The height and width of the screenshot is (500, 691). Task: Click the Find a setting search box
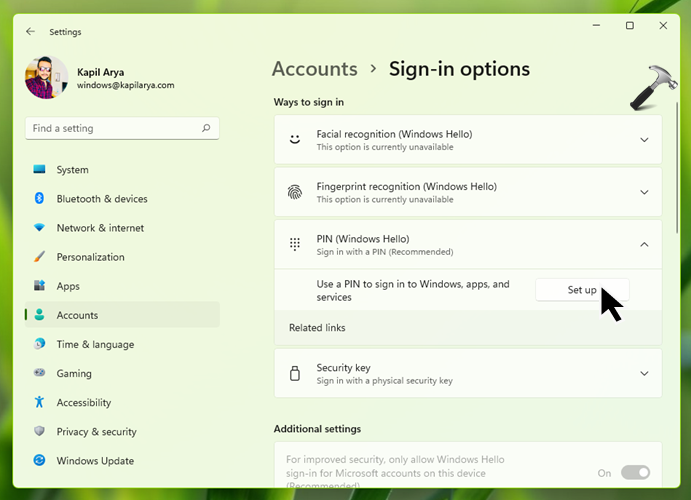click(x=110, y=128)
